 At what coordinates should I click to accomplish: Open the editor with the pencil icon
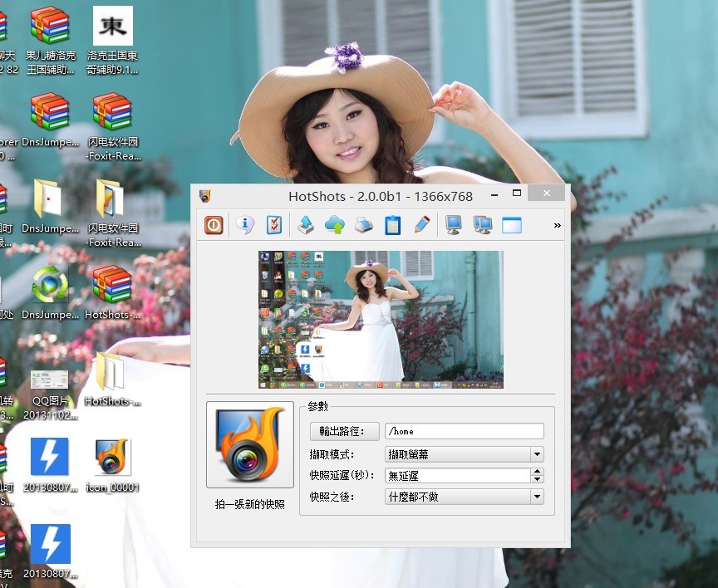pyautogui.click(x=421, y=225)
